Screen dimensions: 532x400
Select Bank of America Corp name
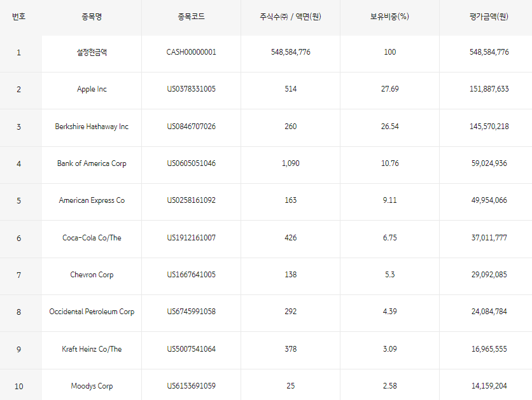click(x=92, y=163)
